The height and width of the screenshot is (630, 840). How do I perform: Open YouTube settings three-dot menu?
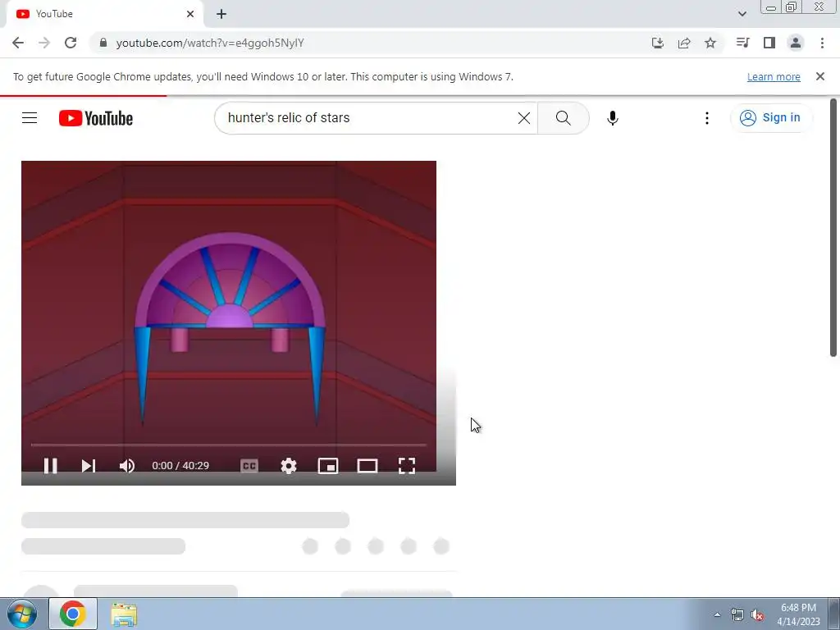tap(707, 118)
